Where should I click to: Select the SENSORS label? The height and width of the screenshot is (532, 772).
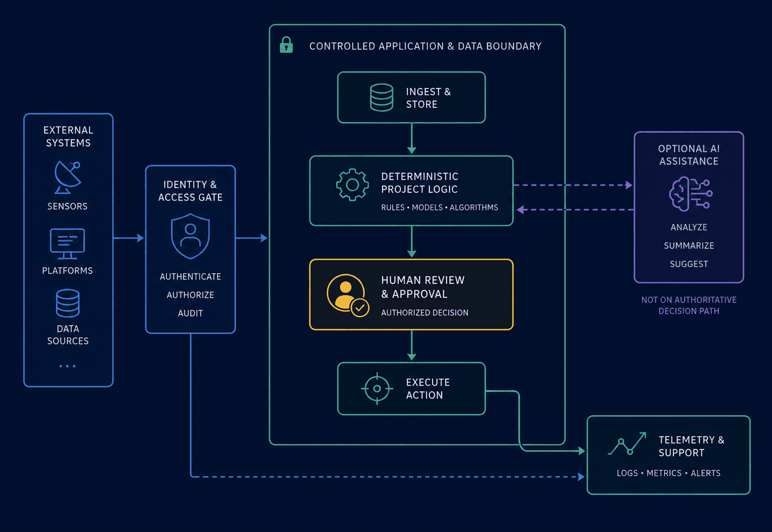[67, 206]
